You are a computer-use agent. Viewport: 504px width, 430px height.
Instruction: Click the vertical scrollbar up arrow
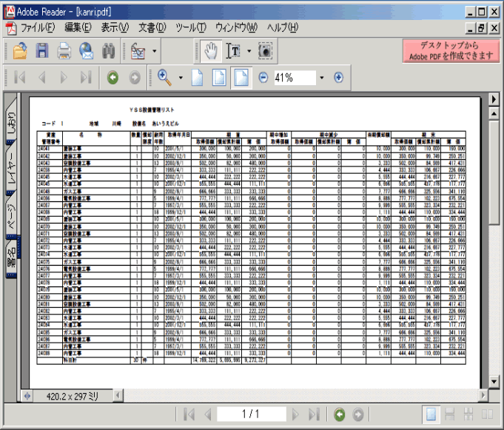tap(494, 114)
